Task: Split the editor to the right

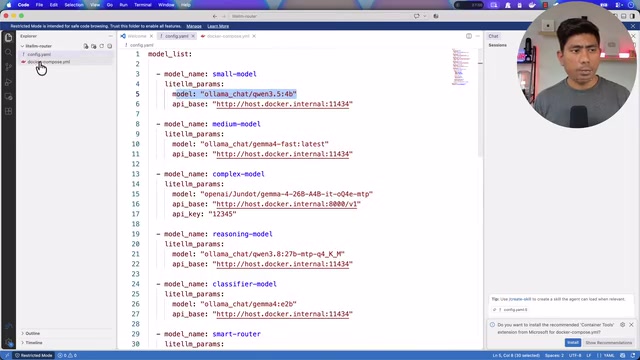Action: [x=469, y=36]
